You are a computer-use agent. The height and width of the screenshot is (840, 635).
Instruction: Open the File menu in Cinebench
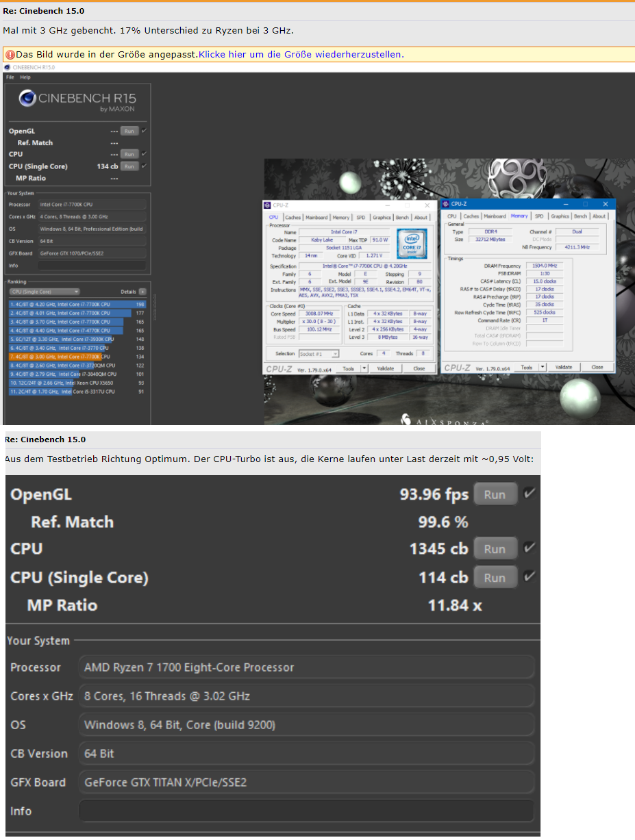[x=10, y=77]
